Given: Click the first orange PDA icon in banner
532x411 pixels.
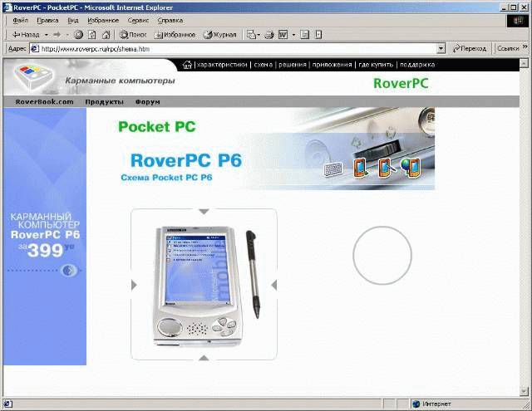Looking at the screenshot, I should [361, 168].
